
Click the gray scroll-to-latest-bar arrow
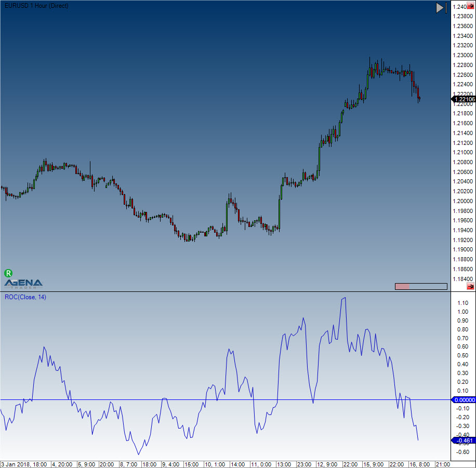(440, 7)
